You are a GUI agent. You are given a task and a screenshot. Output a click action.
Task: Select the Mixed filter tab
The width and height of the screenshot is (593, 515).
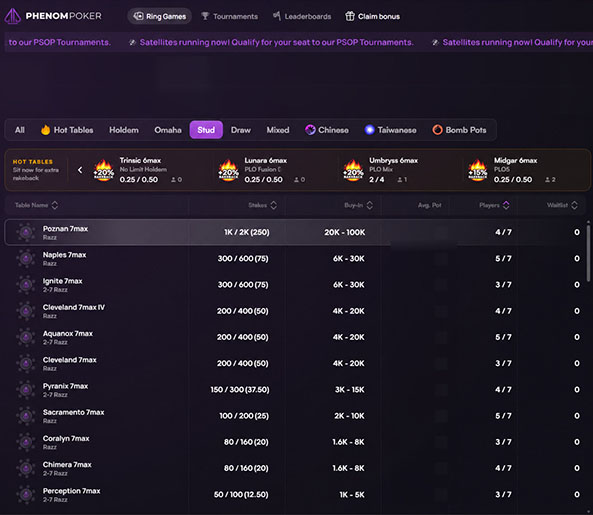click(x=278, y=130)
